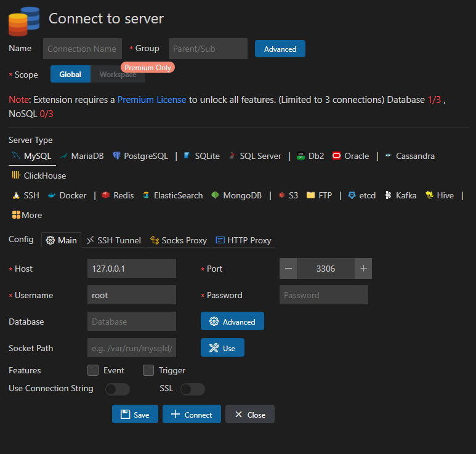Click the Host field showing 127.0.0.1

(x=132, y=269)
